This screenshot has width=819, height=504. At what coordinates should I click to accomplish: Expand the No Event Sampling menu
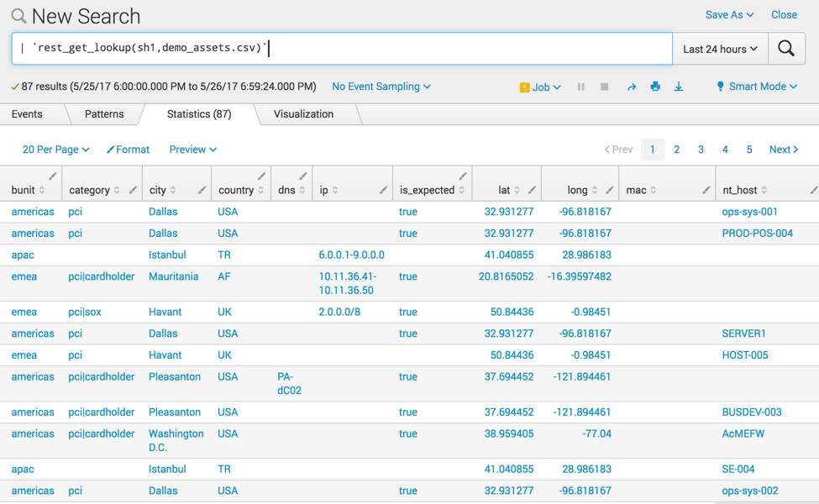coord(381,87)
